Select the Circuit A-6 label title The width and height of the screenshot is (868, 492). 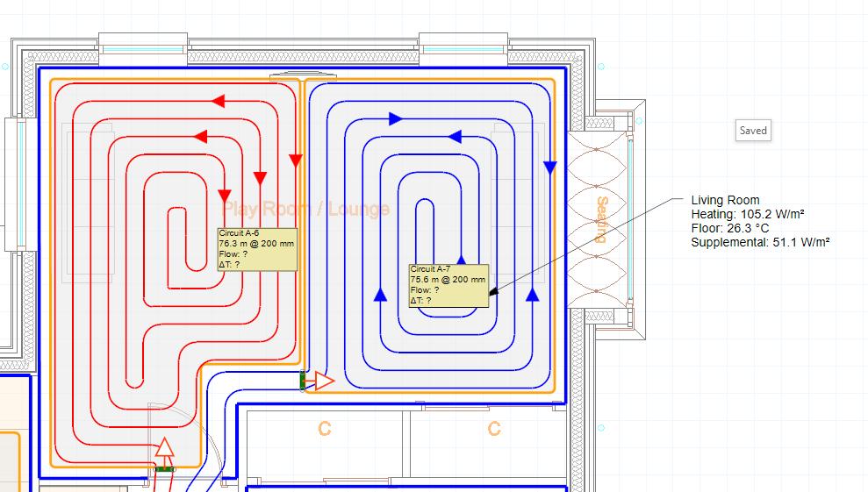pos(239,233)
